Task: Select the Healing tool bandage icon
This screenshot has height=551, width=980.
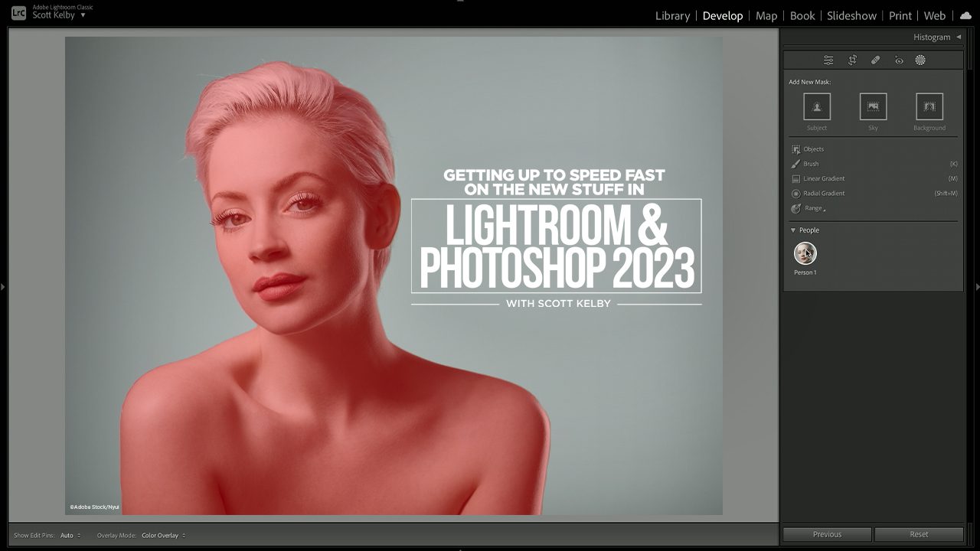Action: (x=875, y=60)
